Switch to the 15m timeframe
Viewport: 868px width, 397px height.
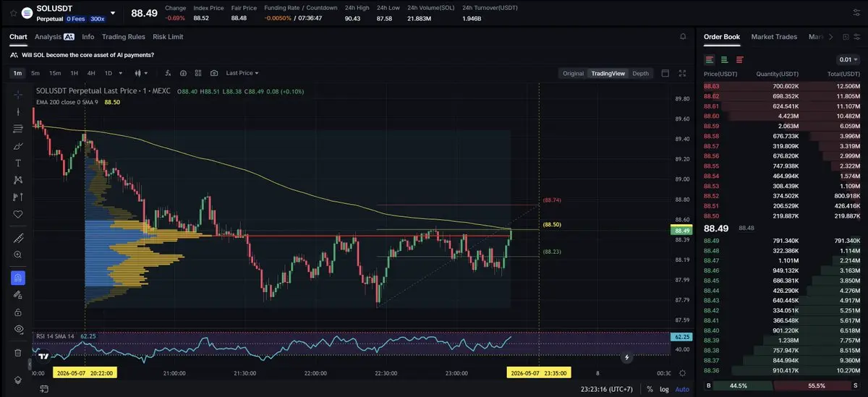pyautogui.click(x=55, y=73)
